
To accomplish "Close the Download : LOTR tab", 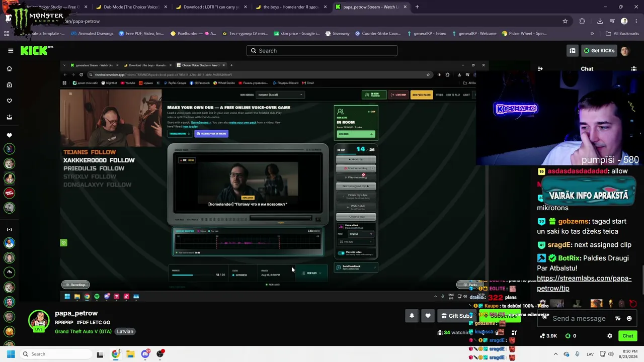I will 245,7.
